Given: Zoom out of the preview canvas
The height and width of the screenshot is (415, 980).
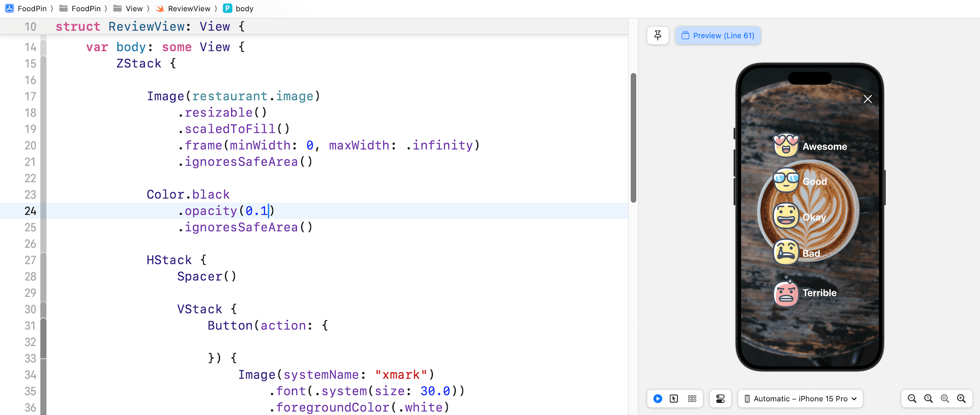Looking at the screenshot, I should click(912, 399).
